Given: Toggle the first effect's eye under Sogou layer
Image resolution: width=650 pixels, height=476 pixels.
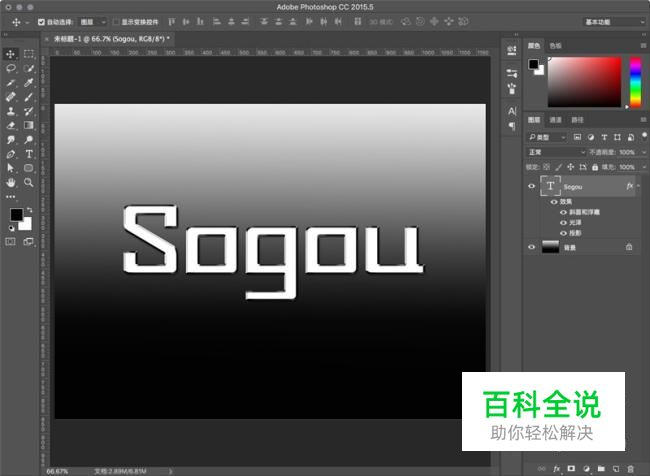Looking at the screenshot, I should pos(563,212).
